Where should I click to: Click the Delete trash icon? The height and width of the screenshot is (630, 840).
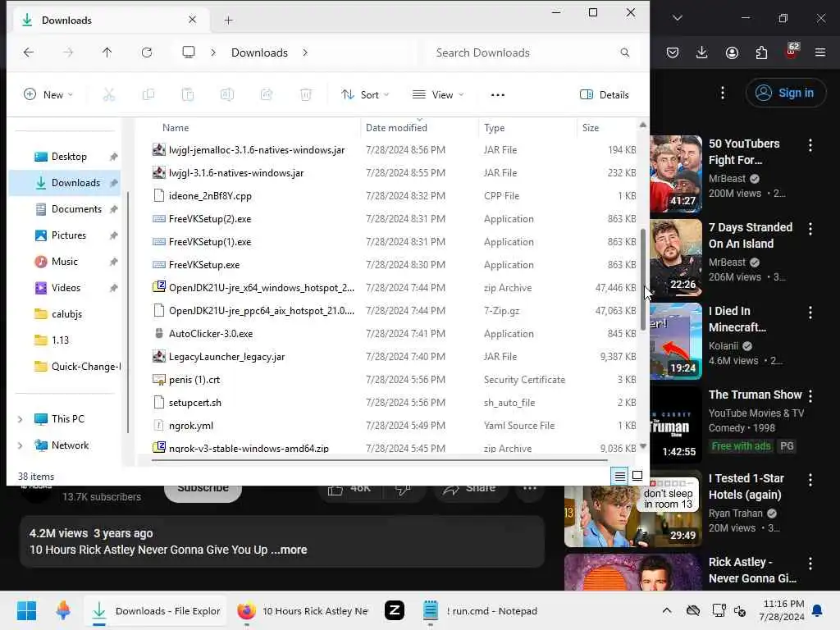[306, 95]
